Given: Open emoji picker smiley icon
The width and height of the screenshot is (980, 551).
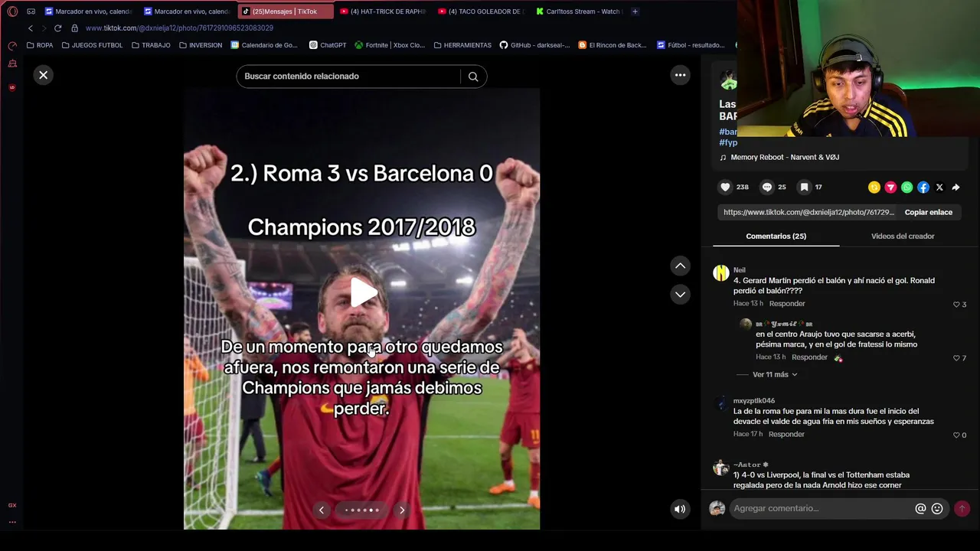Looking at the screenshot, I should click(937, 508).
